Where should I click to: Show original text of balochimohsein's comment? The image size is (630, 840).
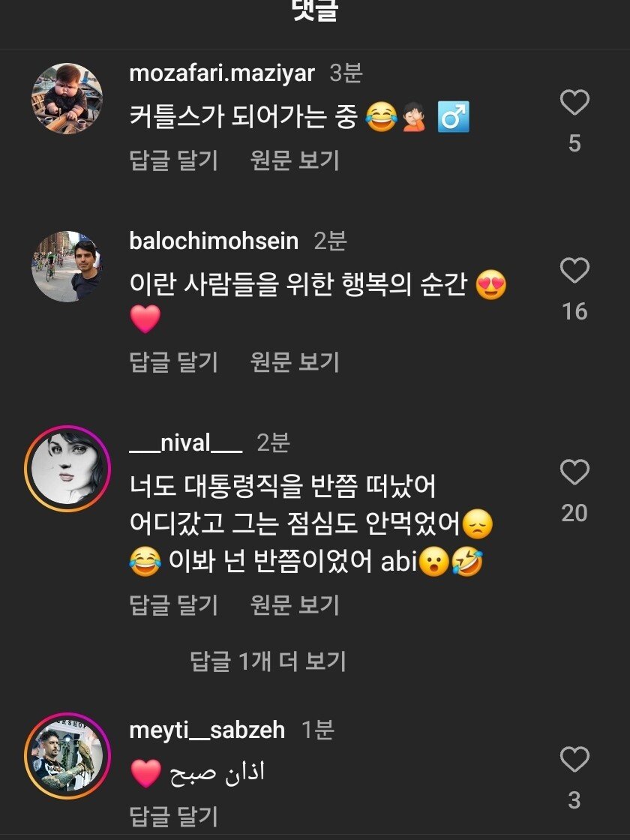pyautogui.click(x=295, y=362)
